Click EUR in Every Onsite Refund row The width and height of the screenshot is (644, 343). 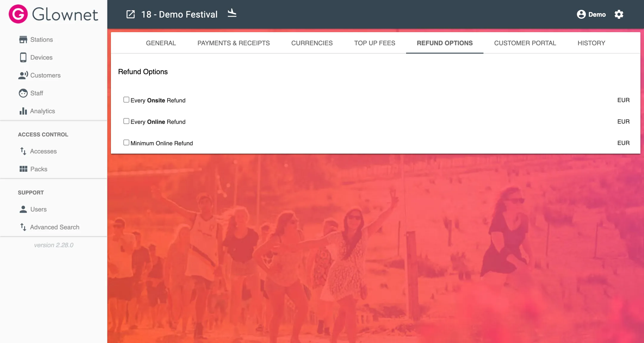coord(623,100)
